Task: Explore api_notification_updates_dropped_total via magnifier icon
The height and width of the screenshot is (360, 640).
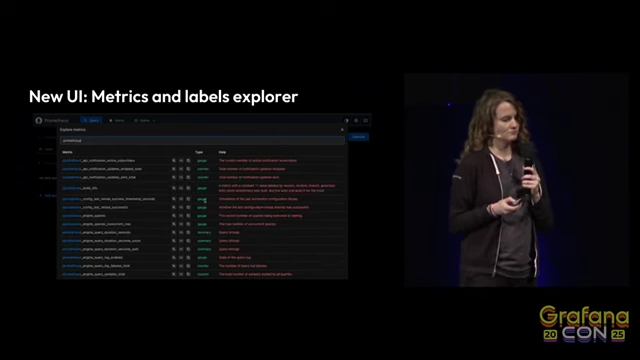Action: tap(174, 169)
